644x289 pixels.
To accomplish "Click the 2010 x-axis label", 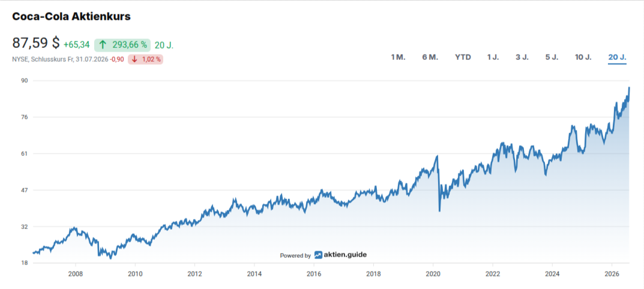I will click(x=135, y=273).
